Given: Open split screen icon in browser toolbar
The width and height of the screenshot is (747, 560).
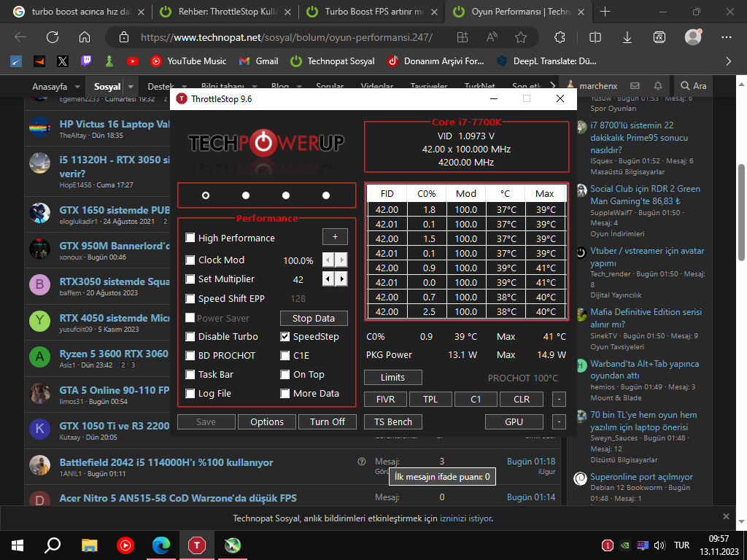Looking at the screenshot, I should [x=595, y=37].
